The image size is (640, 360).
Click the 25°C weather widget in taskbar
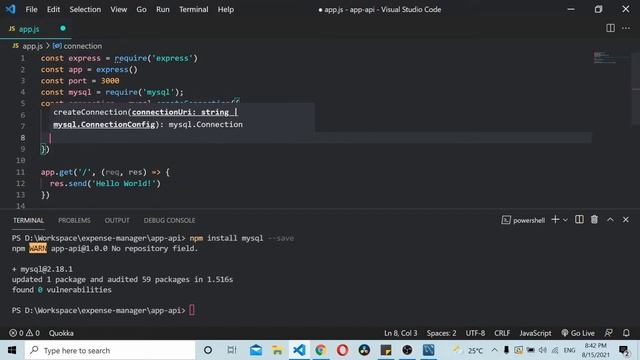click(x=468, y=350)
